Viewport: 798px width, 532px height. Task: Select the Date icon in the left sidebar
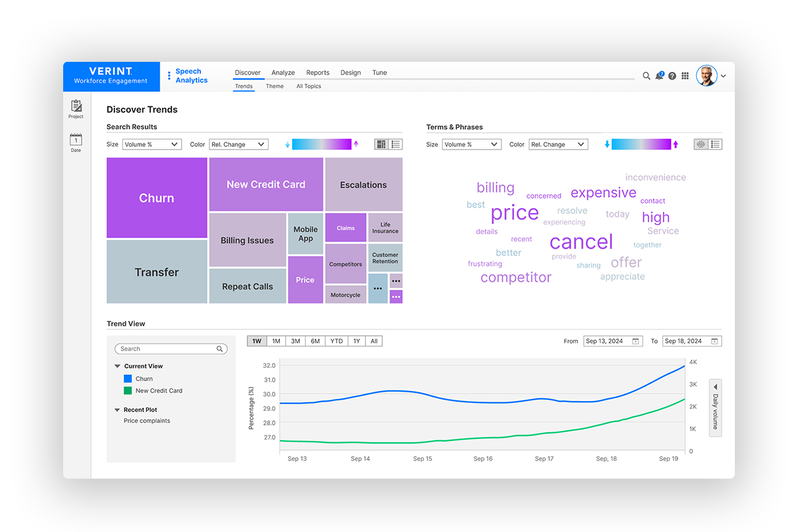click(75, 140)
